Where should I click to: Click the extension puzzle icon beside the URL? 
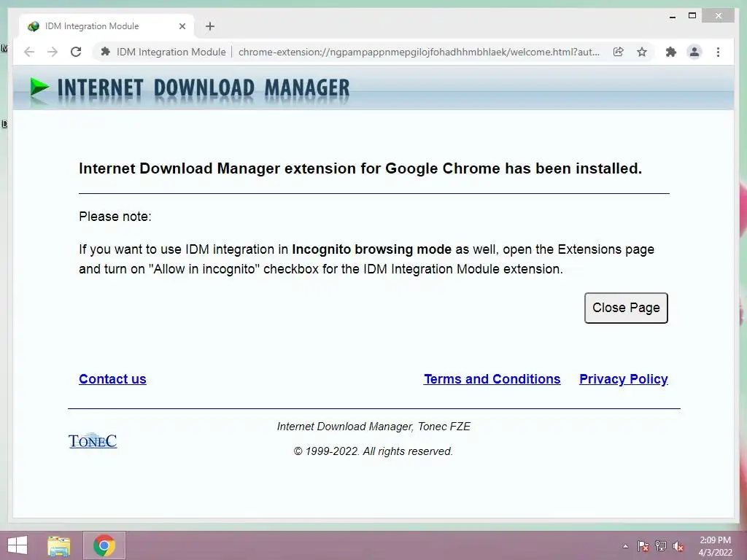coord(105,52)
